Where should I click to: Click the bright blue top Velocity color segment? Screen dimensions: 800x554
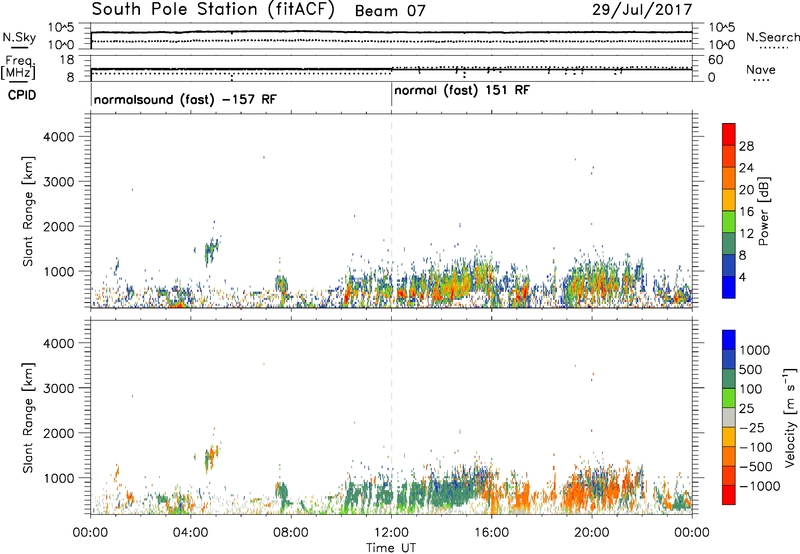pyautogui.click(x=729, y=340)
